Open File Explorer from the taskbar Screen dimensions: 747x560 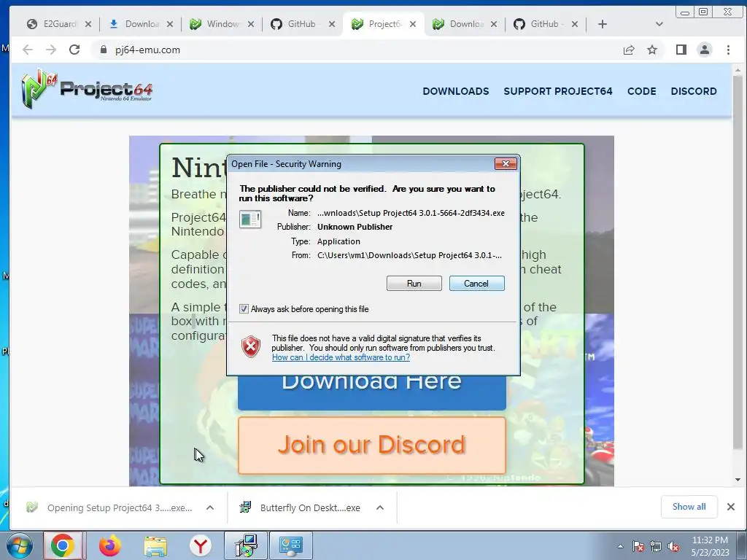[155, 545]
